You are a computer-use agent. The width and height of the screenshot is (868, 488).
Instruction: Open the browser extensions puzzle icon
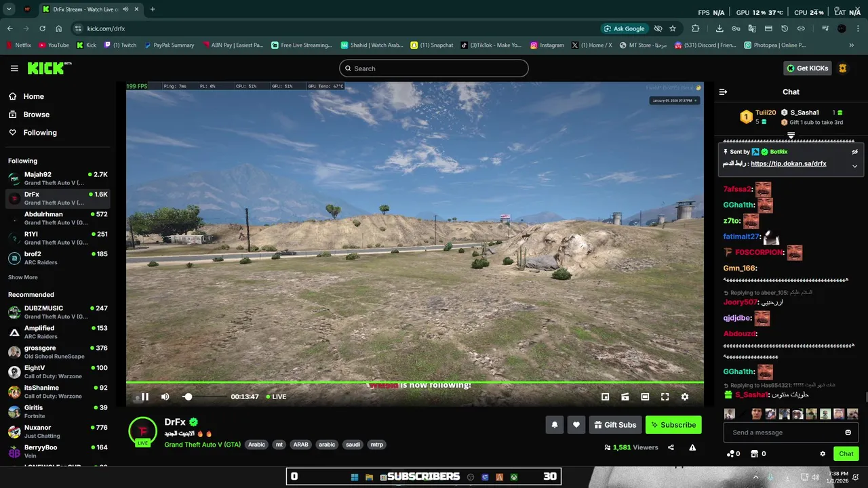696,28
